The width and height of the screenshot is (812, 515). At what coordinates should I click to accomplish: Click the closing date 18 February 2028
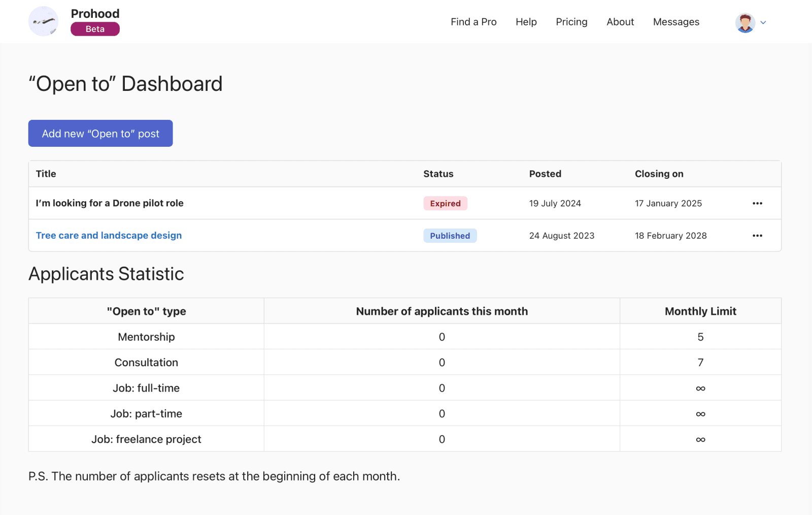pos(670,236)
